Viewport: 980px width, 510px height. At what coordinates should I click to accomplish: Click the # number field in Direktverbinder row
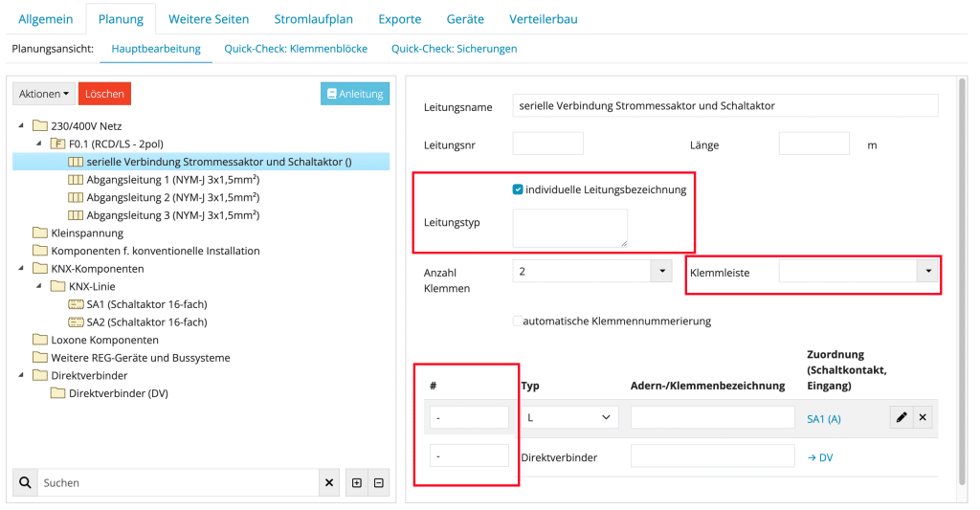tap(469, 455)
